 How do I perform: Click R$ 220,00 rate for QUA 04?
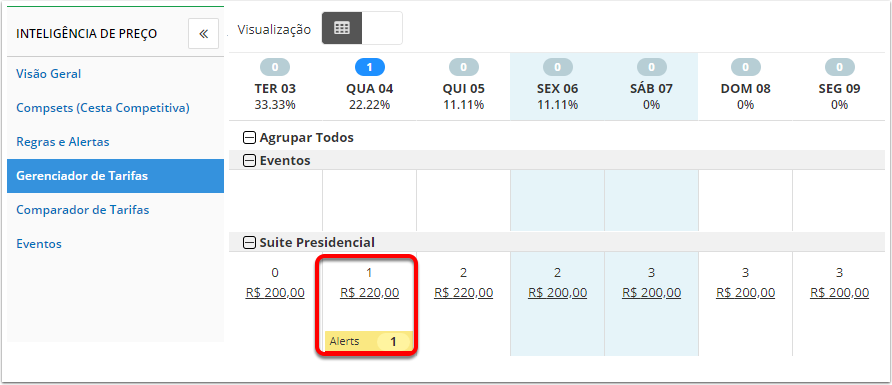coord(370,293)
